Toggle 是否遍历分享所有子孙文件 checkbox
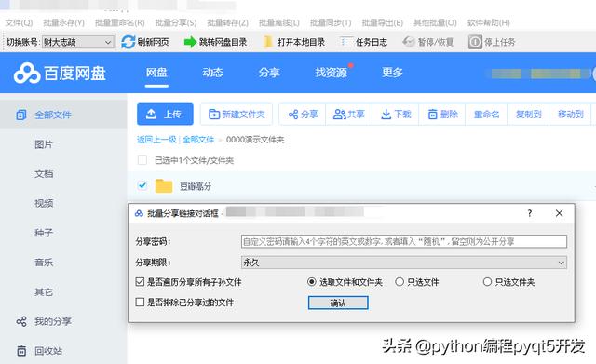This screenshot has width=596, height=364. [x=140, y=282]
